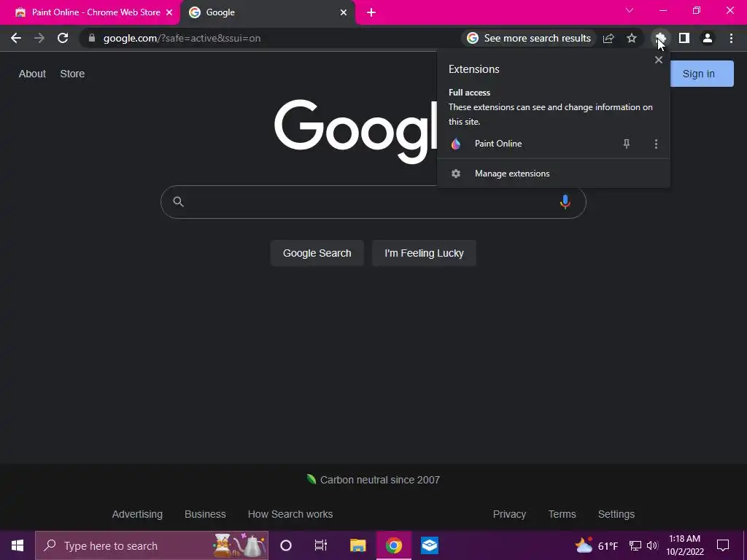This screenshot has height=560, width=747.
Task: Close the Extensions popup
Action: point(659,60)
